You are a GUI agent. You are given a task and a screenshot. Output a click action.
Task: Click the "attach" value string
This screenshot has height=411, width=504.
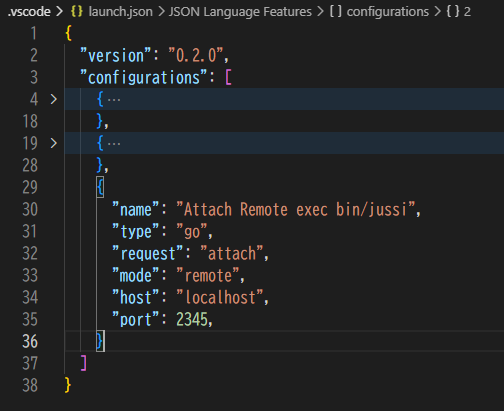point(232,253)
